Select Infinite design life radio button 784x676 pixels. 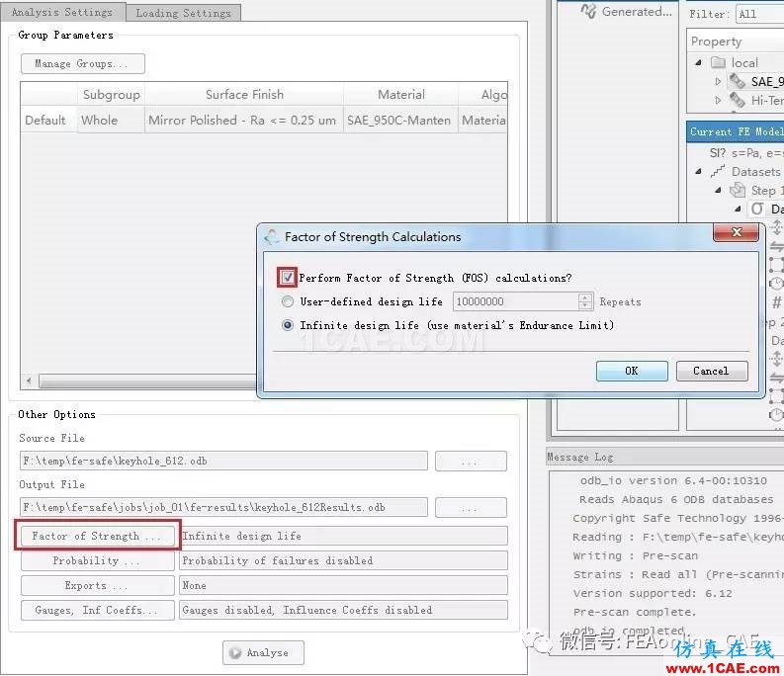(288, 325)
